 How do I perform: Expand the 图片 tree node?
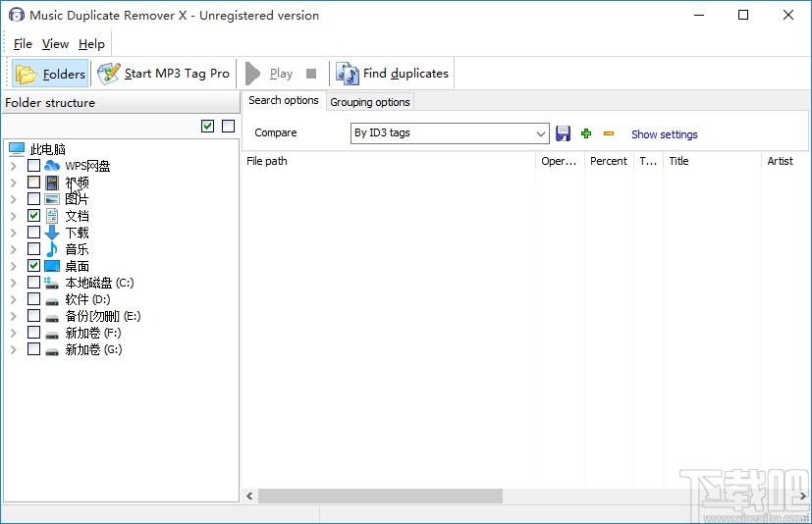click(x=14, y=199)
